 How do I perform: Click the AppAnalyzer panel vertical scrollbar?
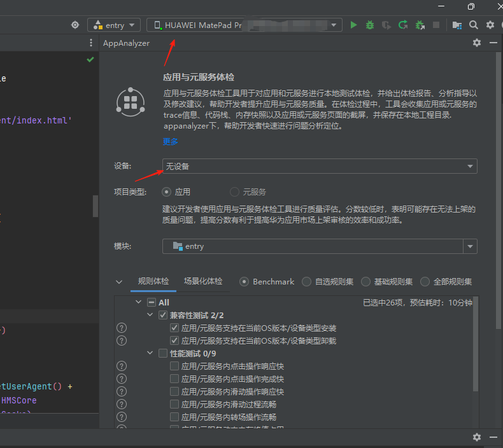(x=498, y=190)
